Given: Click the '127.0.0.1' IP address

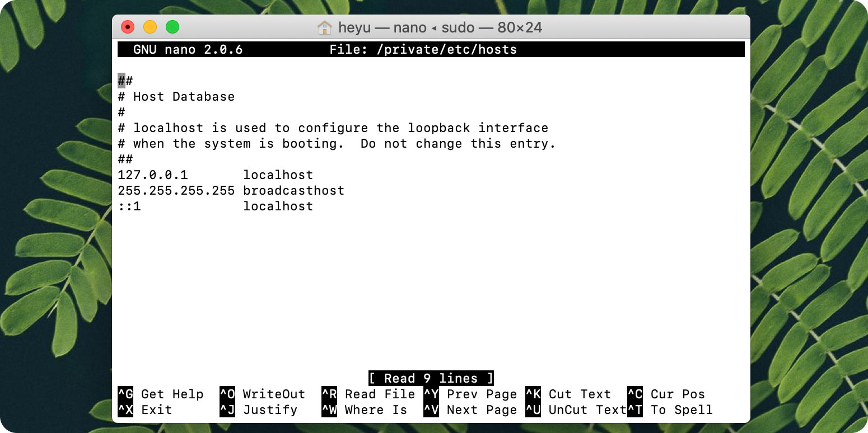Looking at the screenshot, I should tap(153, 175).
